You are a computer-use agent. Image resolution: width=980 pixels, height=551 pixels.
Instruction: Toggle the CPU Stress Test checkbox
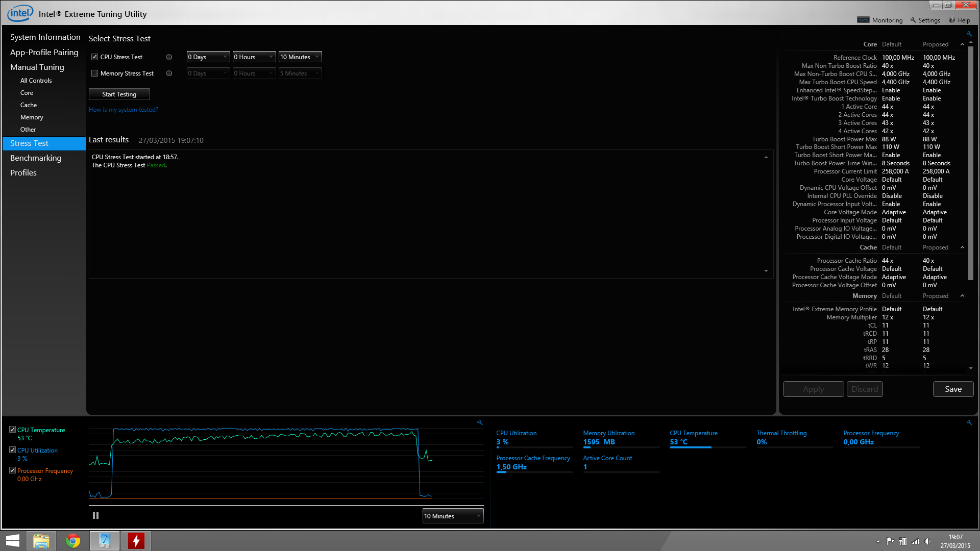(94, 57)
